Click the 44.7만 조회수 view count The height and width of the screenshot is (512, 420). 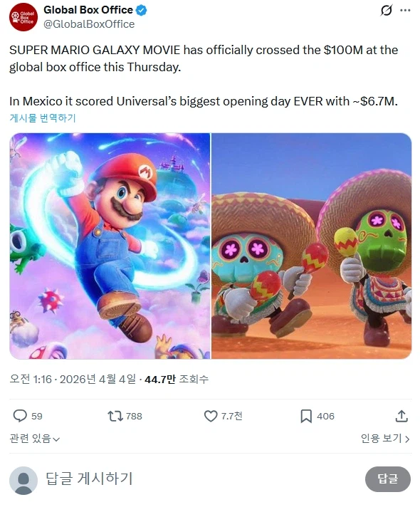coord(177,379)
